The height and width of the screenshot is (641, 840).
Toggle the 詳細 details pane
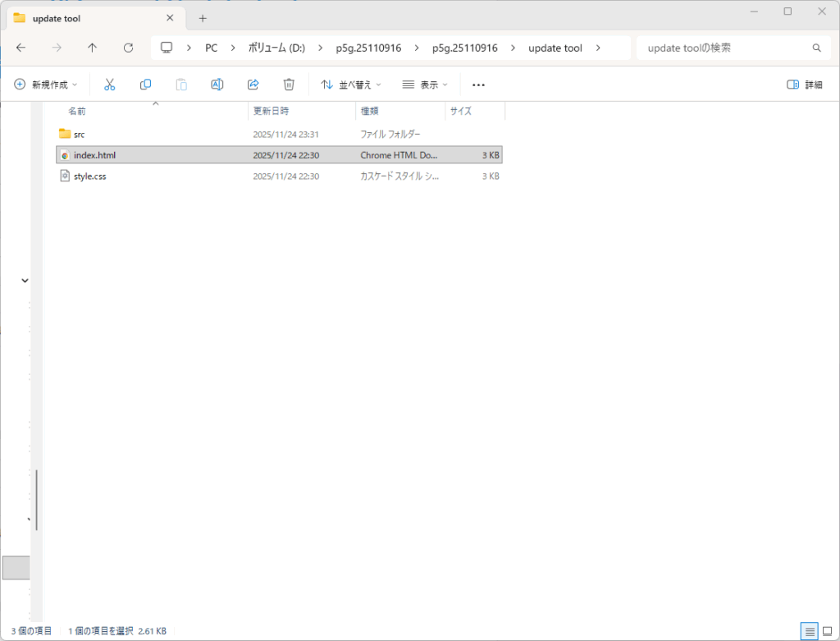point(804,85)
